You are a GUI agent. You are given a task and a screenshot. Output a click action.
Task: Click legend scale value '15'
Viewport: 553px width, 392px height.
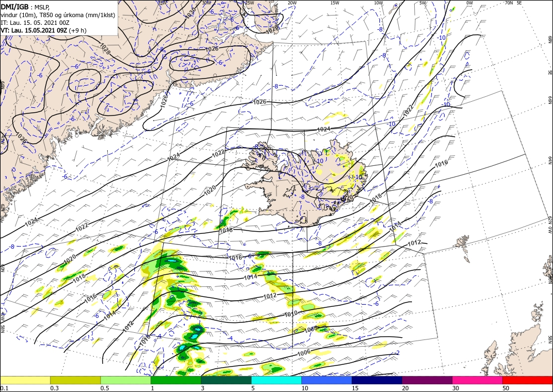tap(355, 388)
